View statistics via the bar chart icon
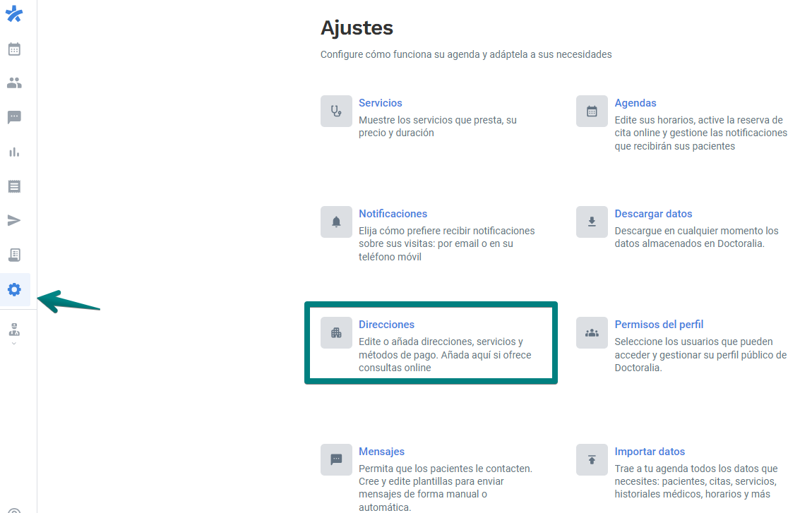 click(14, 152)
